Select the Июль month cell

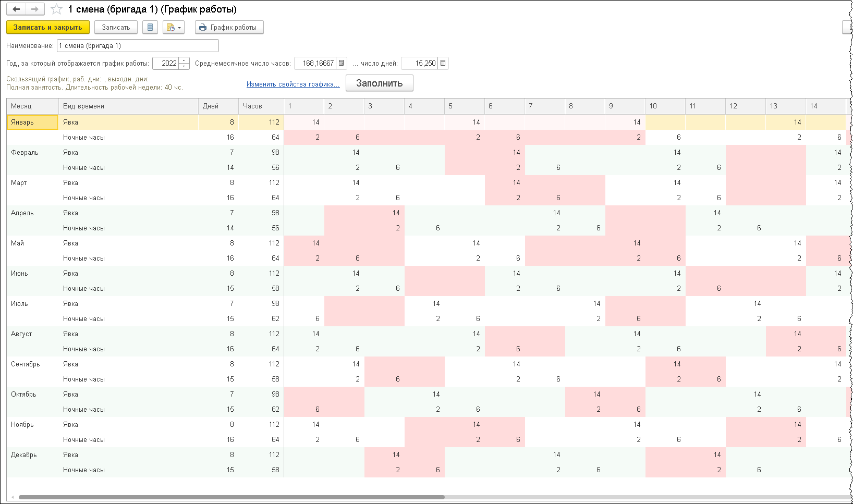(32, 303)
